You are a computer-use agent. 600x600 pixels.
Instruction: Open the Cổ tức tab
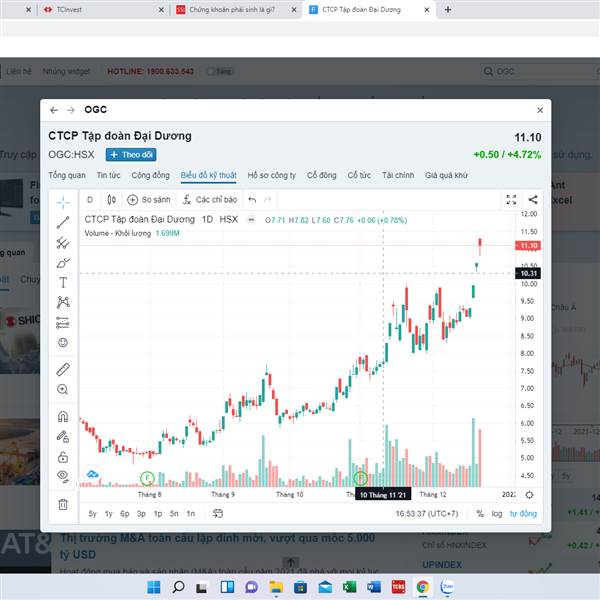(x=359, y=175)
